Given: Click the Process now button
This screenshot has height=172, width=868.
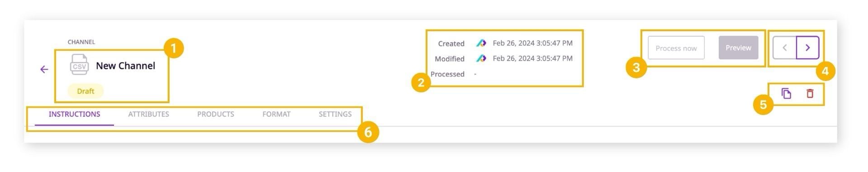Looking at the screenshot, I should [676, 48].
